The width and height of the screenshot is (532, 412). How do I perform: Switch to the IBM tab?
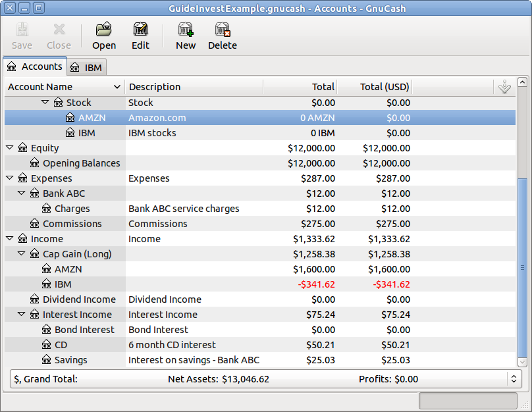87,68
